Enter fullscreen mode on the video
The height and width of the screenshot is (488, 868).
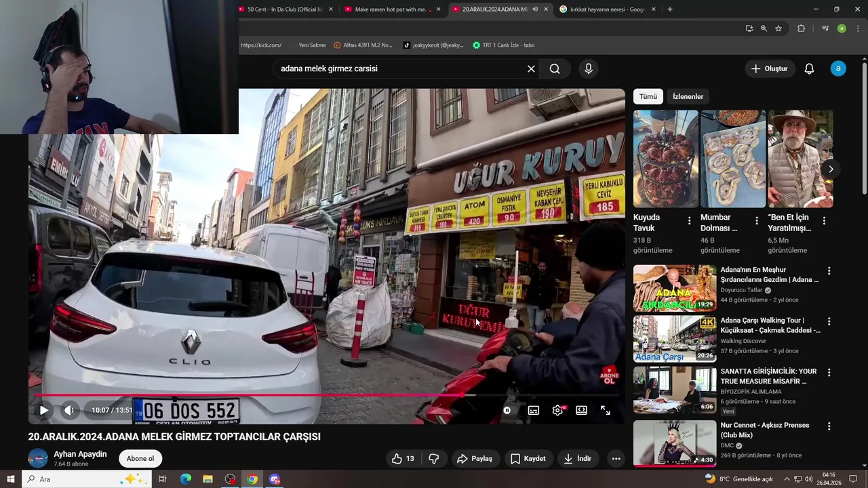point(606,410)
